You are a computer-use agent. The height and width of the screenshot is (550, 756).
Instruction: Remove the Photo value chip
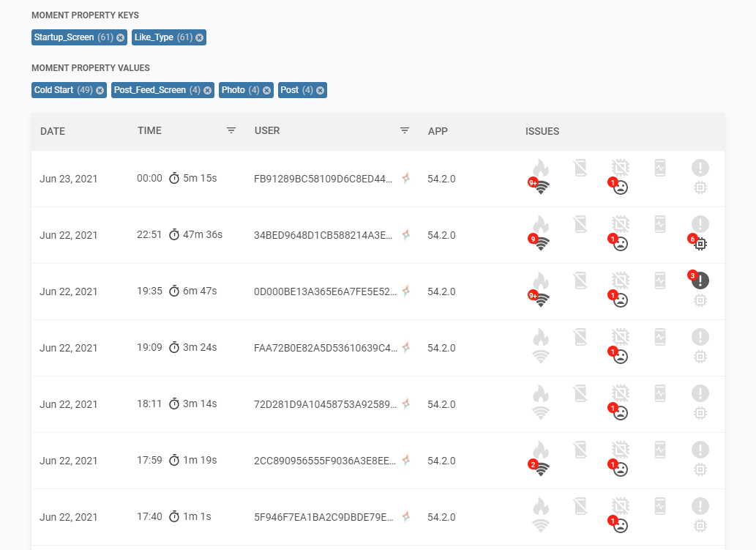(x=266, y=90)
